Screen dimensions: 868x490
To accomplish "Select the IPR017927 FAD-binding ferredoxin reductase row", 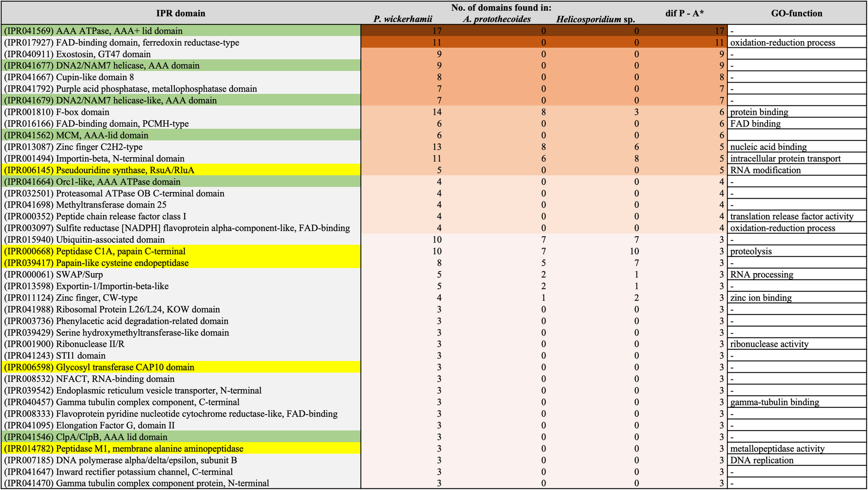I will [x=181, y=42].
